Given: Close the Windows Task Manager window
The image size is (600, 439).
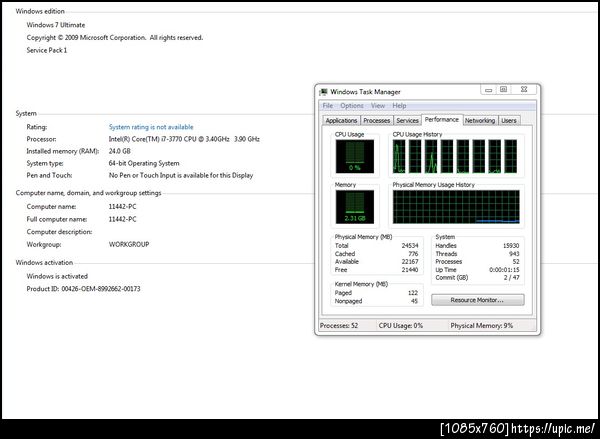Looking at the screenshot, I should tap(524, 90).
